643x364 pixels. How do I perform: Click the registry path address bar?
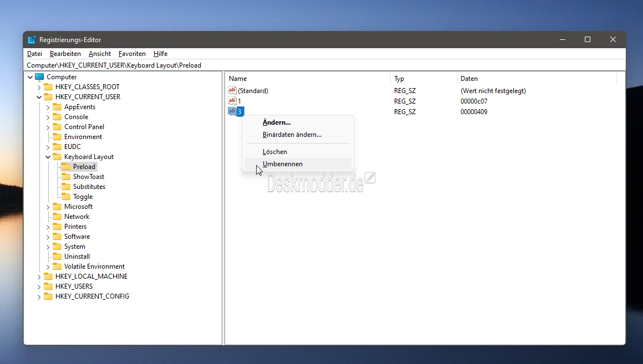coord(324,65)
